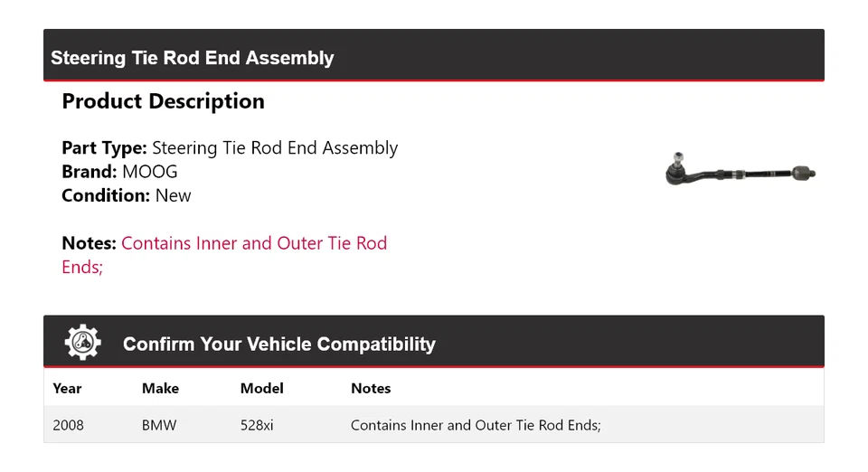
Task: Select the "2008" year cell
Action: 68,425
